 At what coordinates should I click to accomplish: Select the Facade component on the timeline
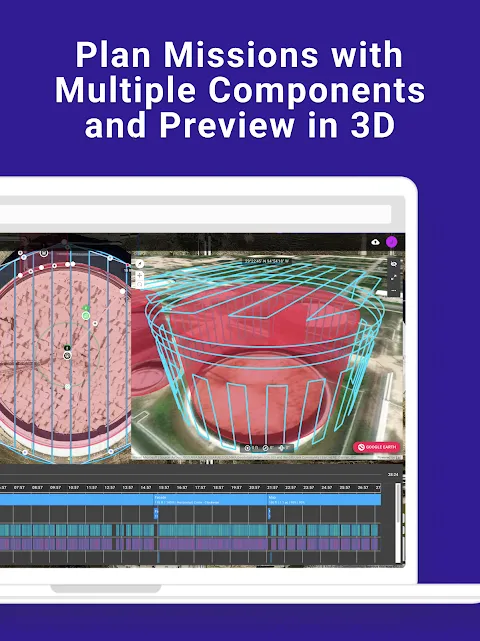210,500
